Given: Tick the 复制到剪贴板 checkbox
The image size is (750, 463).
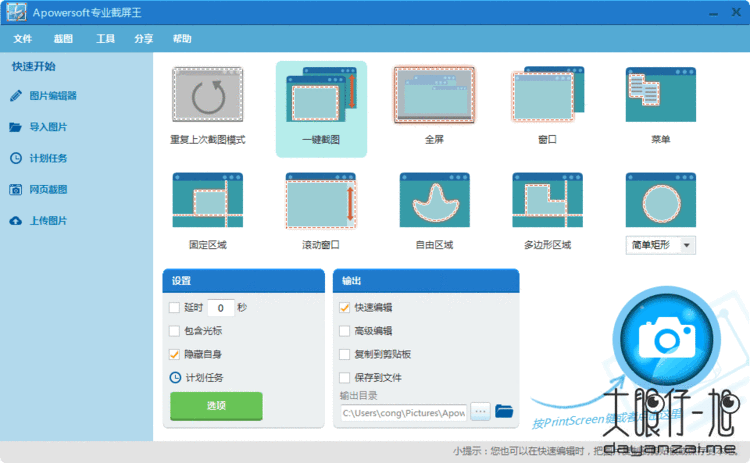Looking at the screenshot, I should [344, 354].
